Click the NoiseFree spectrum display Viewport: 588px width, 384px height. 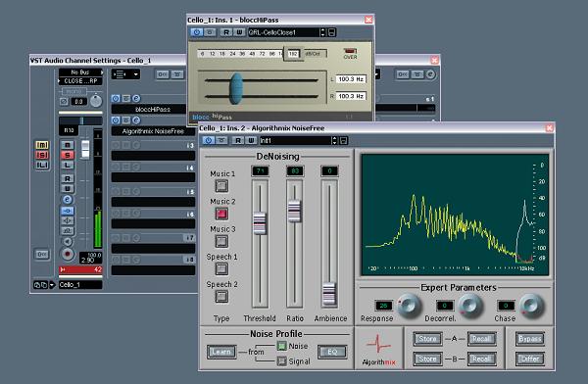[x=455, y=215]
